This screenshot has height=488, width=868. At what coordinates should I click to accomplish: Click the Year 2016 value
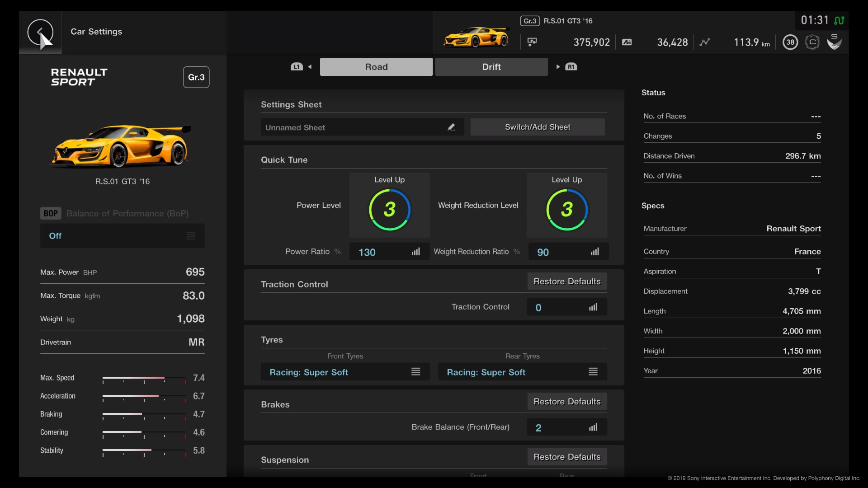click(x=812, y=371)
